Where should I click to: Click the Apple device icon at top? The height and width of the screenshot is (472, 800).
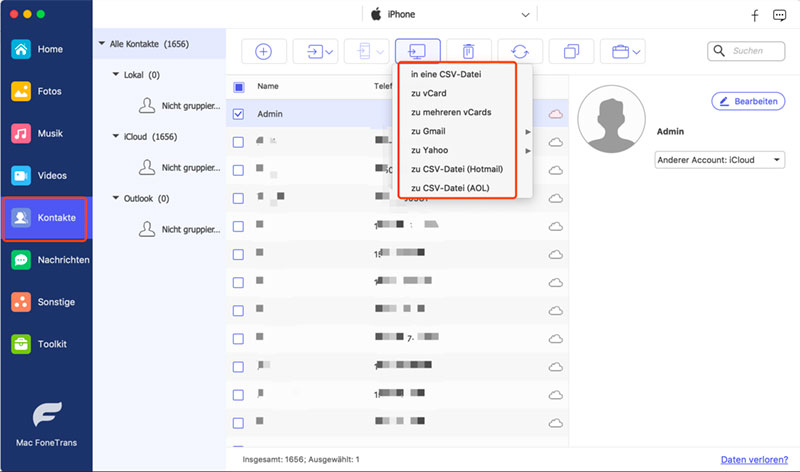[376, 14]
